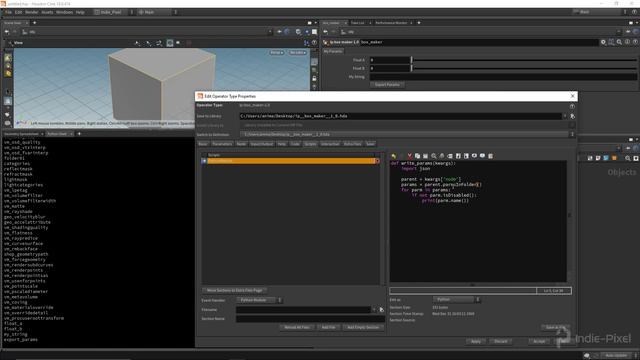
Task: Click the My String input field
Action: 503,77
